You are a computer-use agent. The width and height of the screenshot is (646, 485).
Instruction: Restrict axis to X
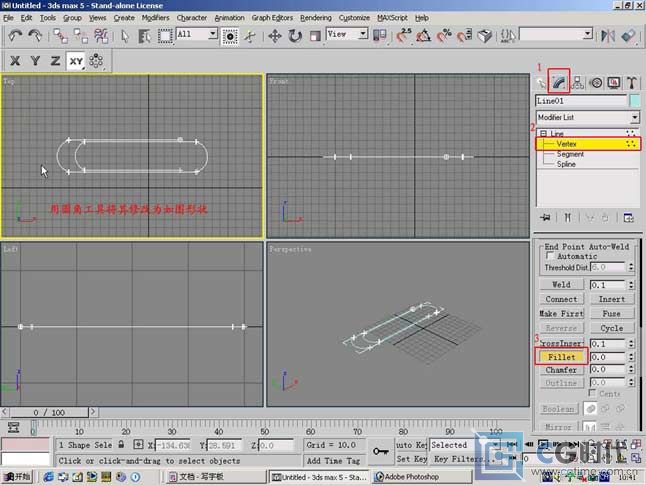(15, 61)
